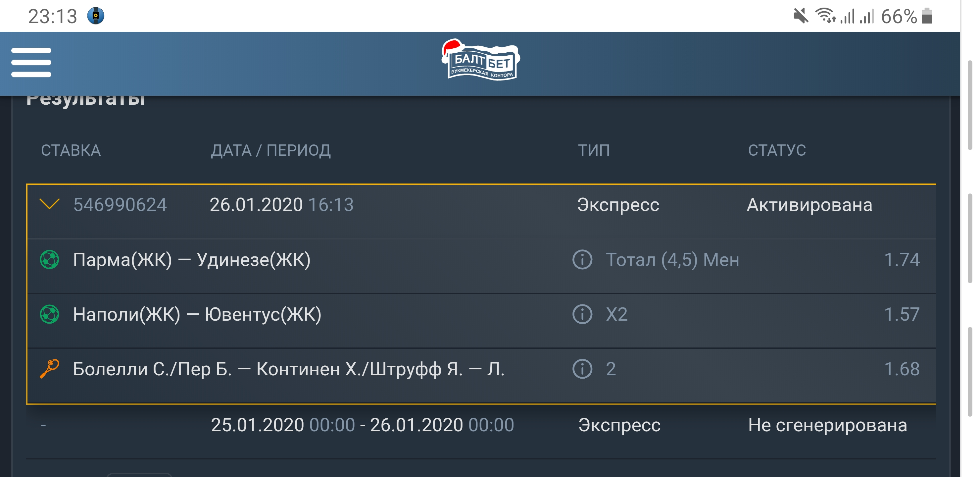Sort by ДАТА / ПЕРИОД column header
The image size is (980, 477).
click(x=270, y=150)
